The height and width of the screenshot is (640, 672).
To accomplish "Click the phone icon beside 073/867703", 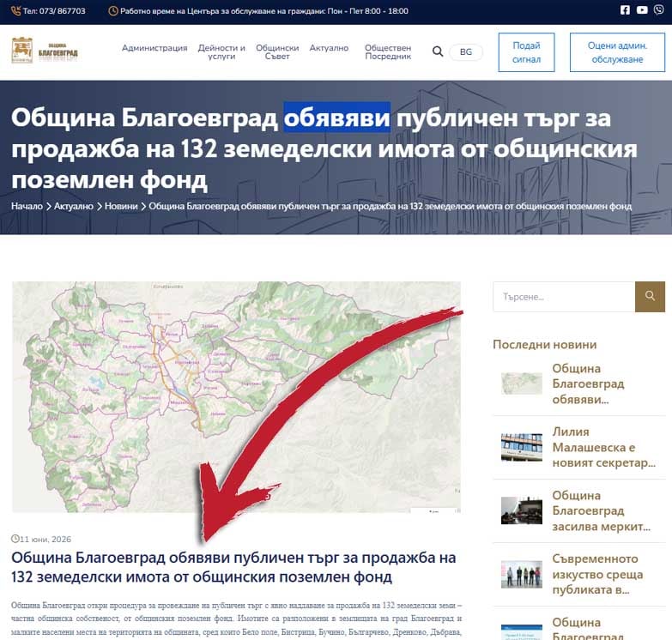I will pos(15,10).
